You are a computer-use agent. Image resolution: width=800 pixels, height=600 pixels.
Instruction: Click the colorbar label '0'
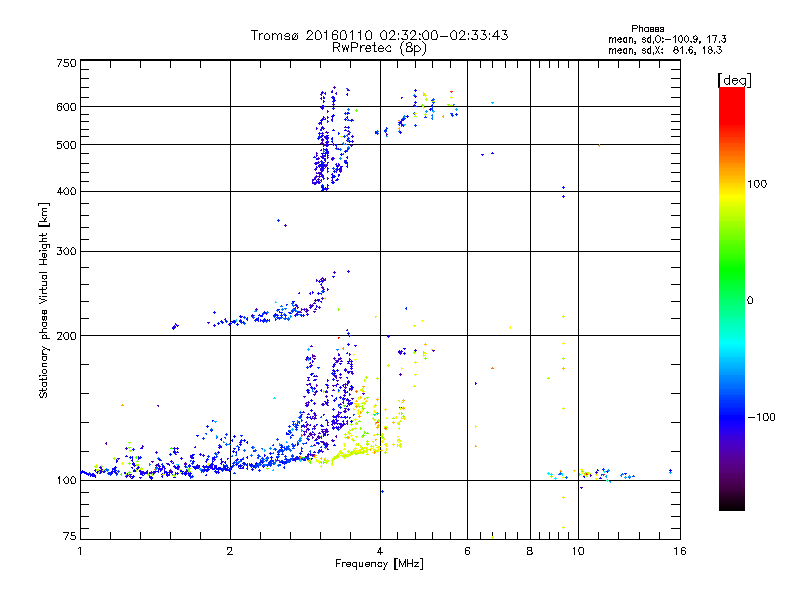[x=750, y=300]
